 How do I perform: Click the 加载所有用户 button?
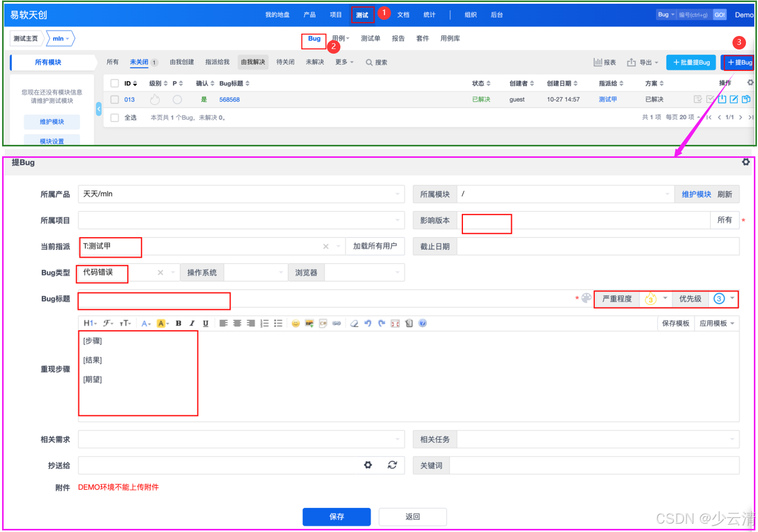pos(375,246)
